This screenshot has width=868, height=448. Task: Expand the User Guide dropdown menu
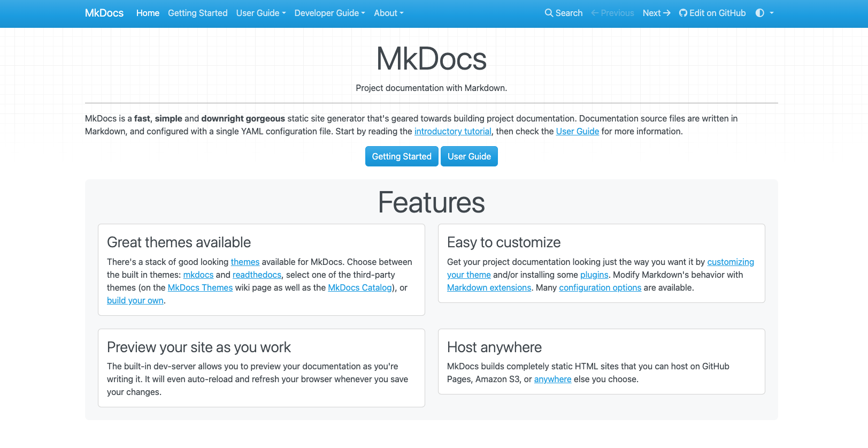pos(261,13)
